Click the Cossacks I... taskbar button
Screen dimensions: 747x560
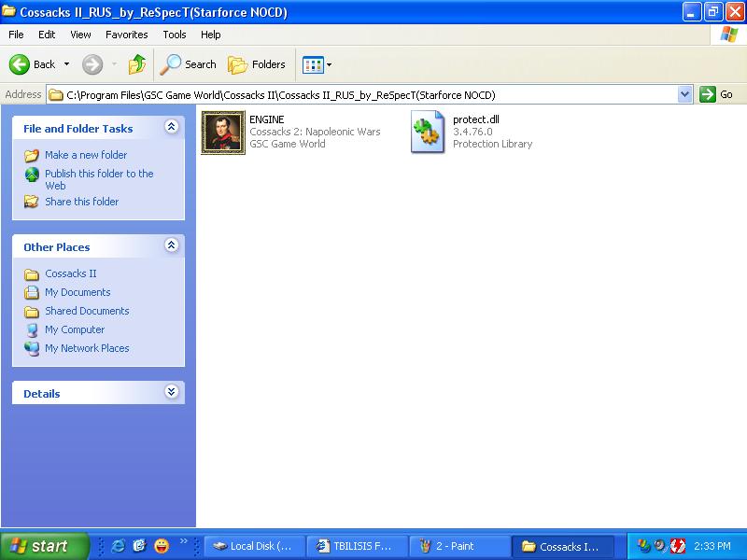click(x=563, y=547)
